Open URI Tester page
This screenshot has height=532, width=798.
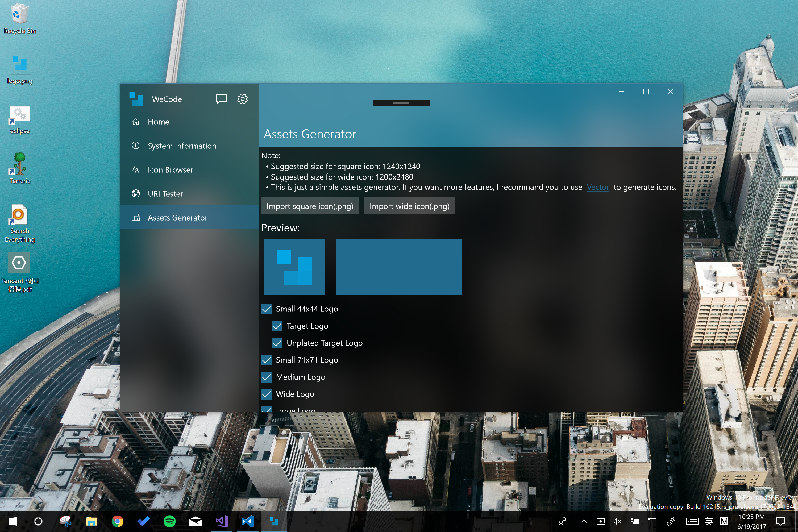tap(189, 193)
